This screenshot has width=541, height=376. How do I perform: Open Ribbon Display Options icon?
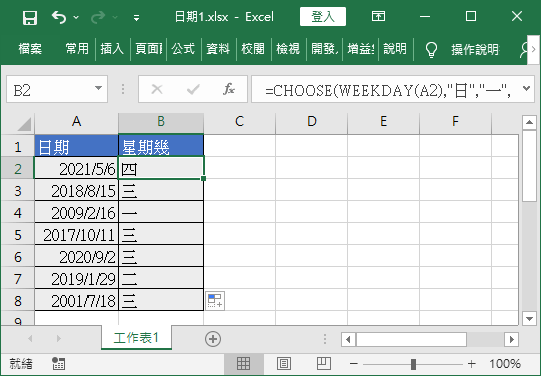pos(378,16)
